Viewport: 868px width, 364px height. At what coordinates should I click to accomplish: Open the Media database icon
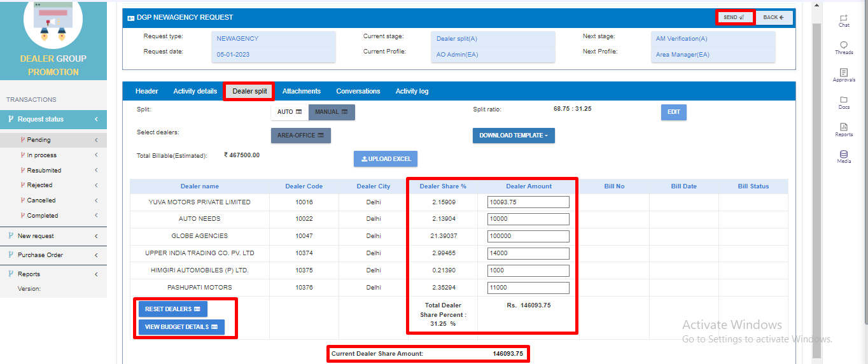pyautogui.click(x=844, y=157)
